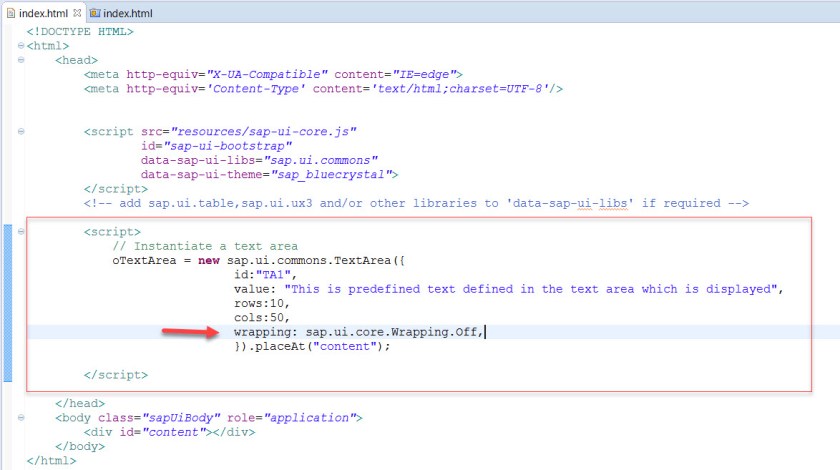Screen dimensions: 840x470
Task: Click the comment about adding sap.ui.table libraries
Action: click(416, 203)
